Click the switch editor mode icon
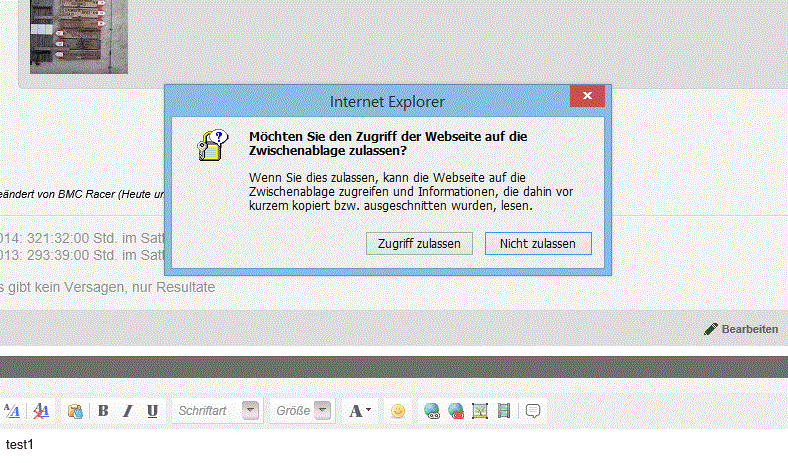The height and width of the screenshot is (463, 788). (12, 411)
